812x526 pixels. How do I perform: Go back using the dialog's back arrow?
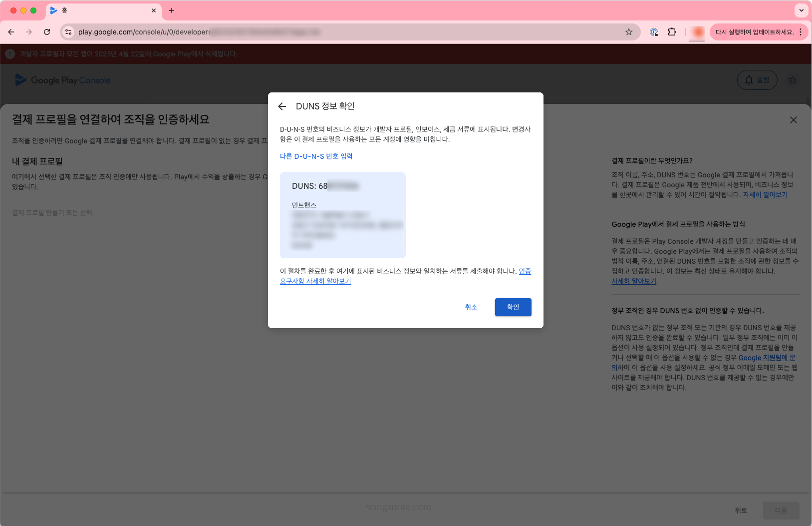282,106
